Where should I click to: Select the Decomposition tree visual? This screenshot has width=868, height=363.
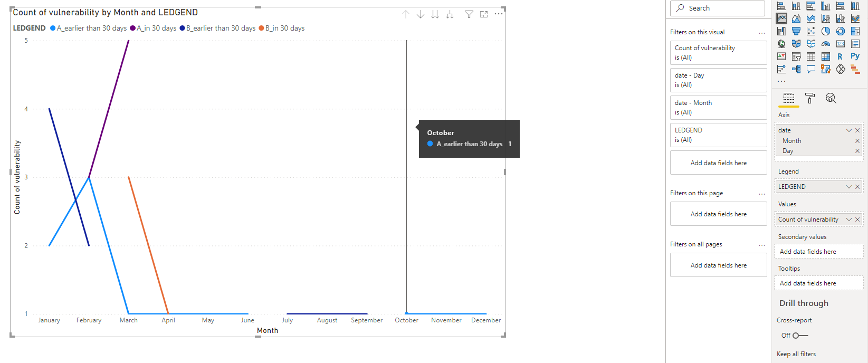click(796, 69)
